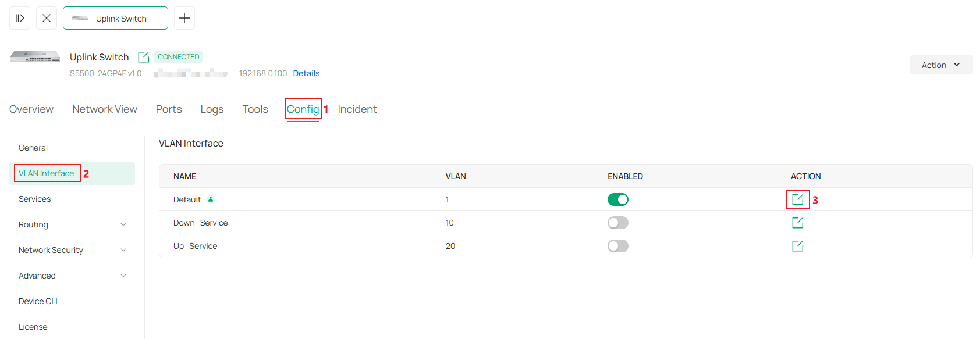Viewport: 980px width, 339px height.
Task: Open the Action dropdown menu
Action: click(x=940, y=65)
